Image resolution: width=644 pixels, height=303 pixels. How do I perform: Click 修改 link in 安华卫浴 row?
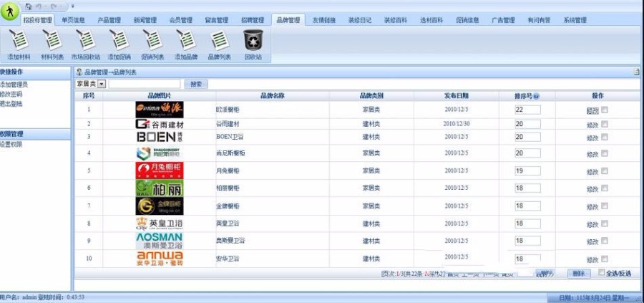point(592,260)
